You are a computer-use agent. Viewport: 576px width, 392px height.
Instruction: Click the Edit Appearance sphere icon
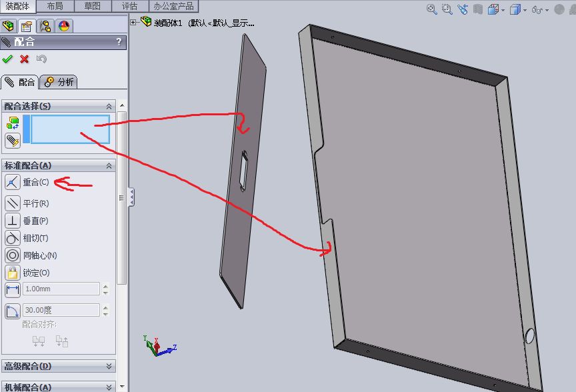[559, 9]
